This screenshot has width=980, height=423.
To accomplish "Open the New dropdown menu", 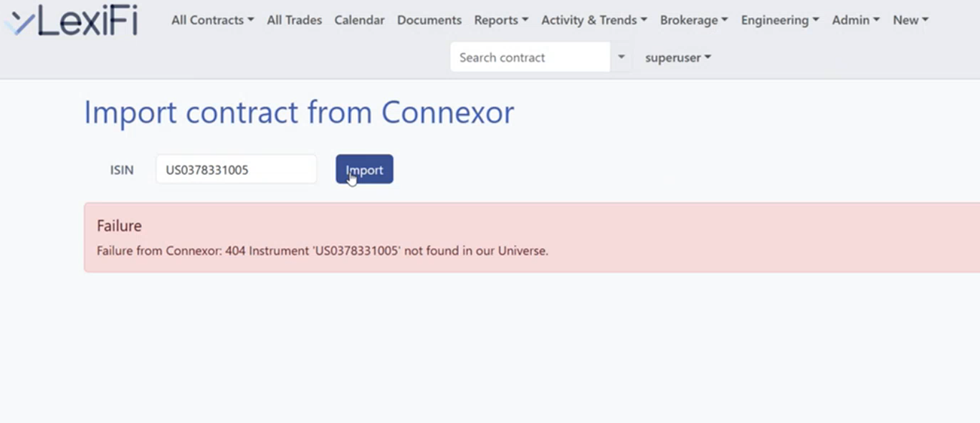I will pyautogui.click(x=910, y=20).
